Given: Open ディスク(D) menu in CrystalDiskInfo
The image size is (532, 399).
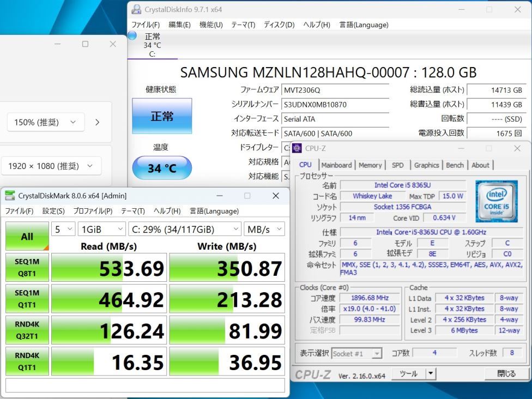Looking at the screenshot, I should 279,25.
